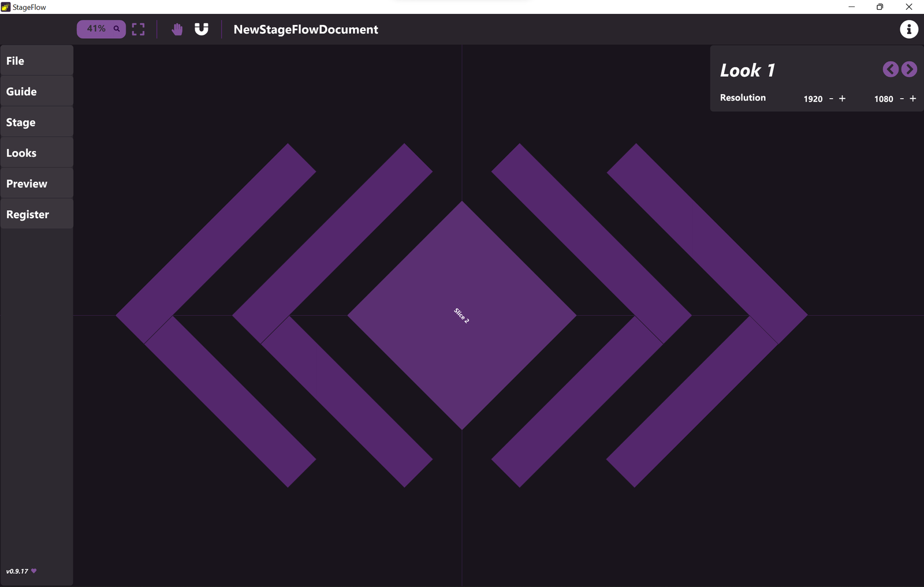Click the heart icon beside version number

pos(34,571)
